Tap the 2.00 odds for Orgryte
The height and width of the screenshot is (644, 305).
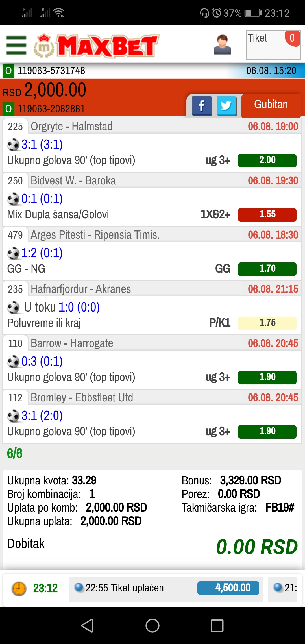[267, 160]
